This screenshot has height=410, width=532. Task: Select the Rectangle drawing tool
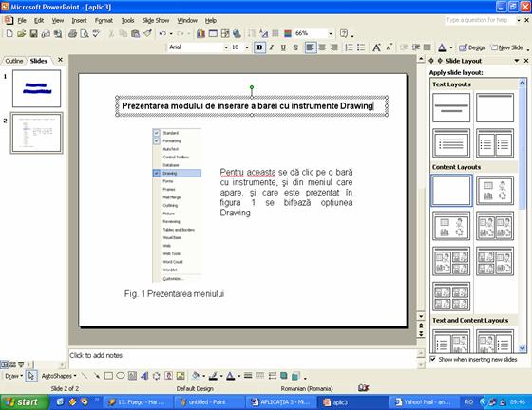(108, 376)
